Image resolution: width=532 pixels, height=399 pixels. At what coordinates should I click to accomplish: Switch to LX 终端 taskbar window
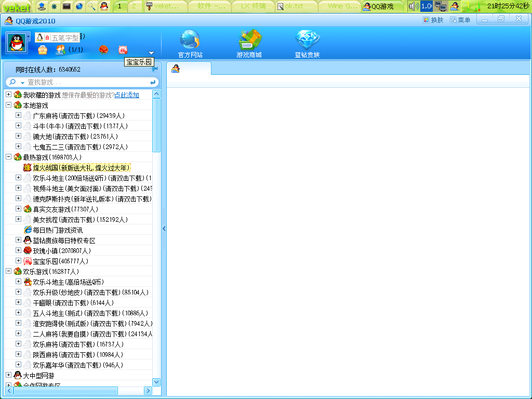click(253, 6)
